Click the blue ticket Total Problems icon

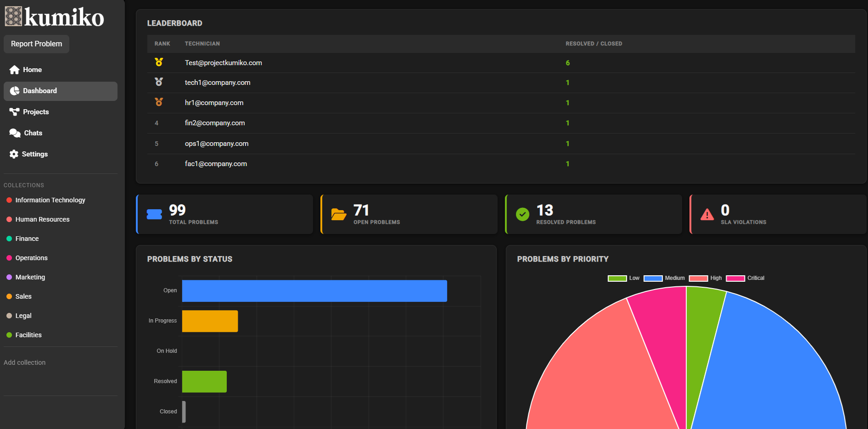pos(154,214)
